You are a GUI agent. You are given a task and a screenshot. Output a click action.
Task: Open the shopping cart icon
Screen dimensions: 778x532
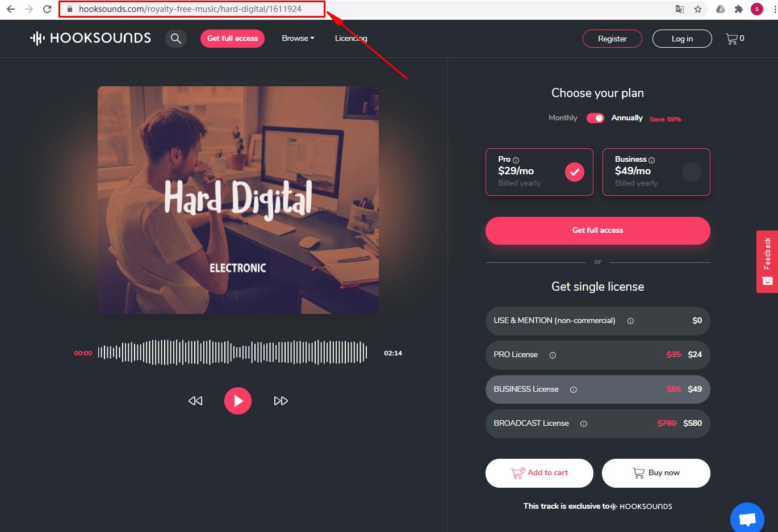point(731,39)
